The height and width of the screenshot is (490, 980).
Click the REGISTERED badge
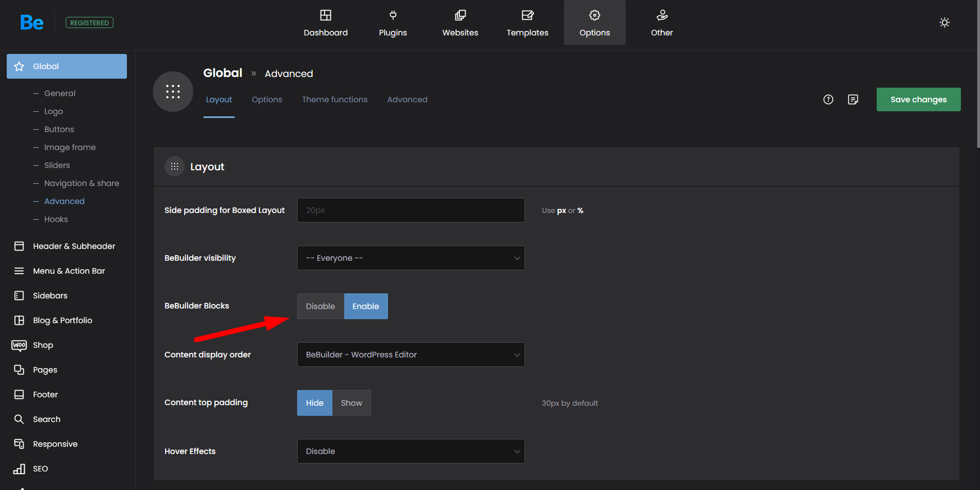90,22
